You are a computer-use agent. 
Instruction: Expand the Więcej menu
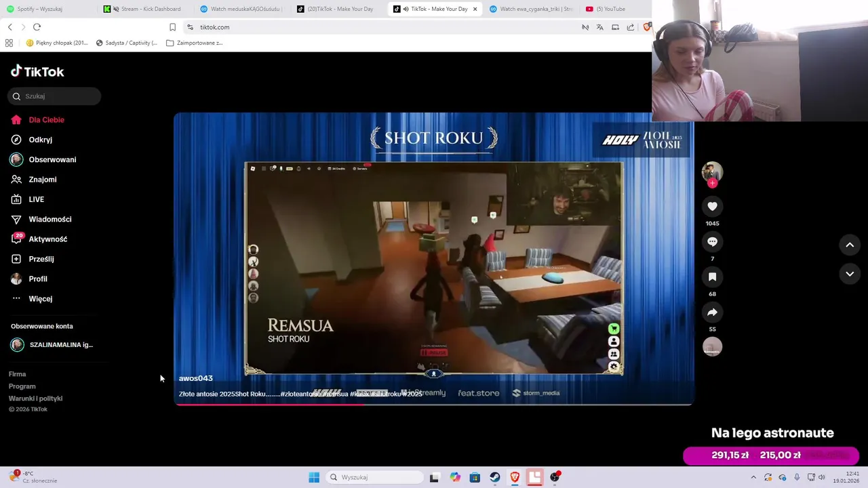[32, 299]
